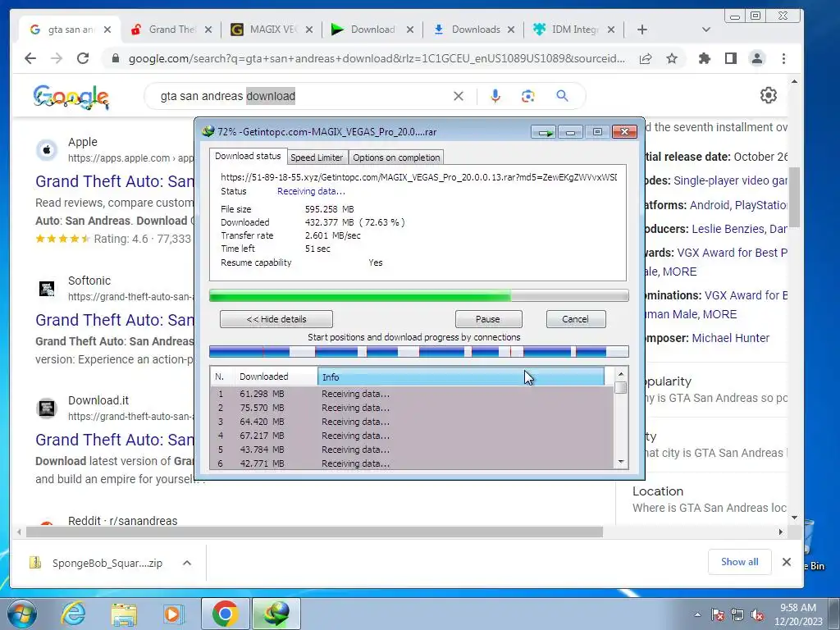Click the green download progress bar
This screenshot has width=840, height=630.
coord(419,295)
